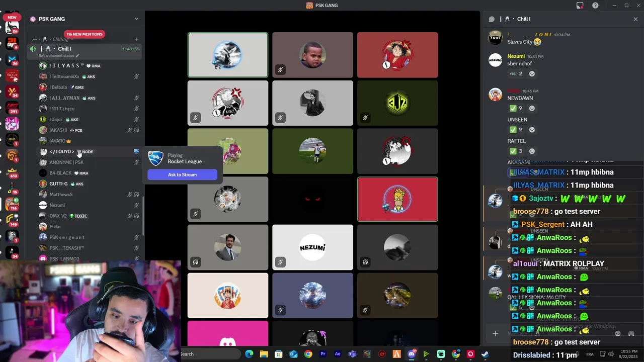This screenshot has height=362, width=644.
Task: Toggle the YES! reaction on Nezumi's message
Action: click(516, 74)
